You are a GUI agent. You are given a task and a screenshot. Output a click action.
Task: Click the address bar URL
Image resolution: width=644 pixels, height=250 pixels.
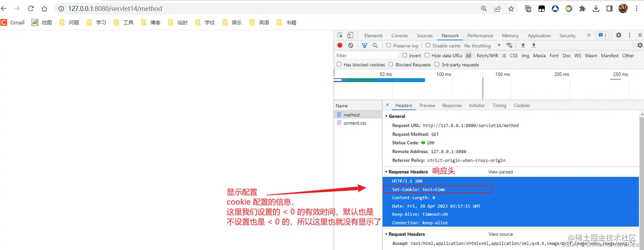coord(115,9)
